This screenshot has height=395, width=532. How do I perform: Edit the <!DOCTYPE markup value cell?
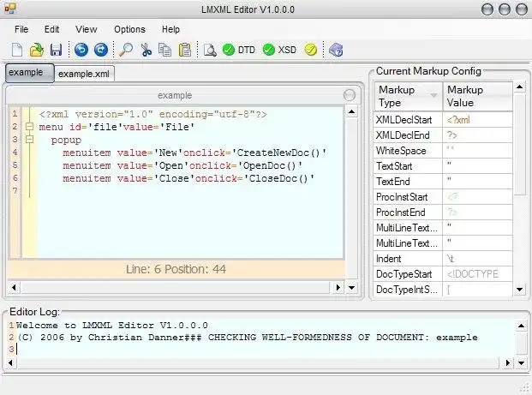tap(477, 274)
